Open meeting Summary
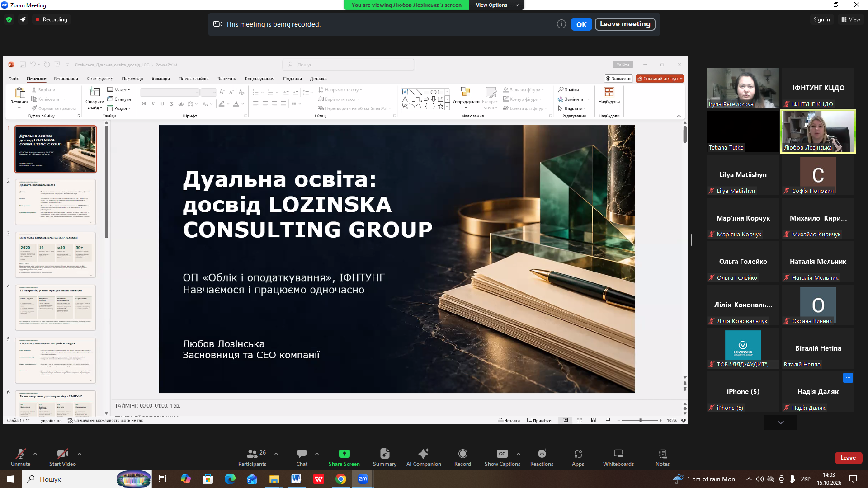 [x=385, y=457]
